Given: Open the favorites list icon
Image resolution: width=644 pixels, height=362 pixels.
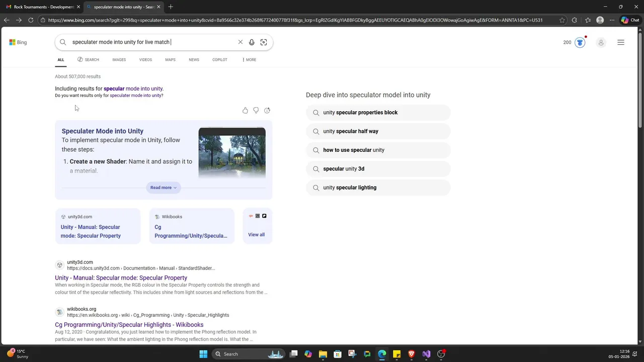Looking at the screenshot, I should tap(588, 20).
